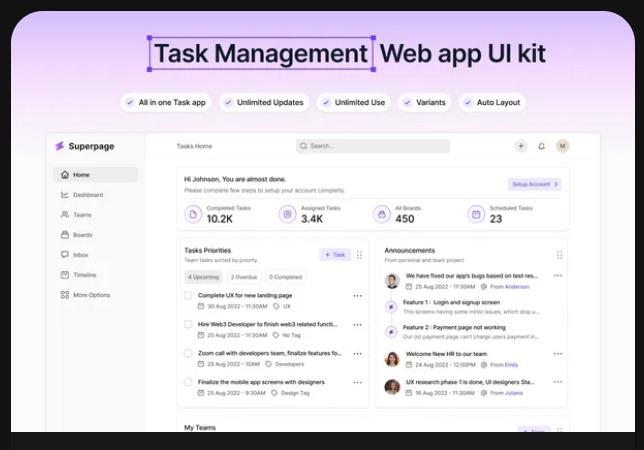Viewport: 644px width, 450px height.
Task: Open Home in the sidebar
Action: pos(95,174)
